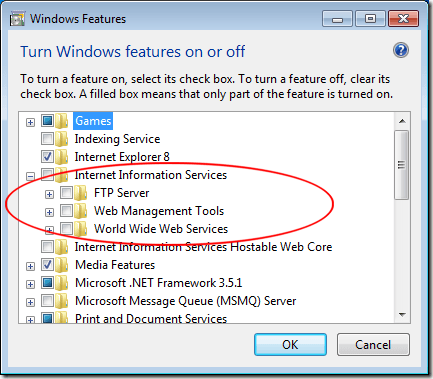The width and height of the screenshot is (433, 379).
Task: Click the scrollbar down arrow in feature list
Action: coord(402,314)
